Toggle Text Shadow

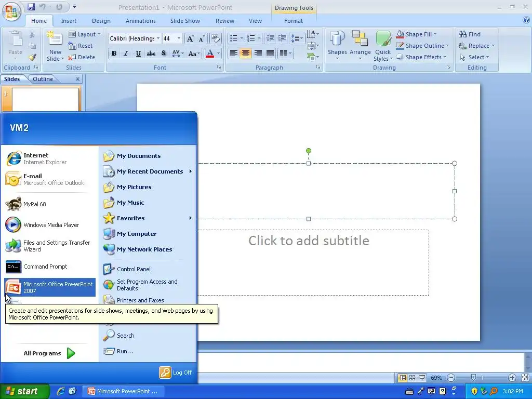[x=164, y=54]
